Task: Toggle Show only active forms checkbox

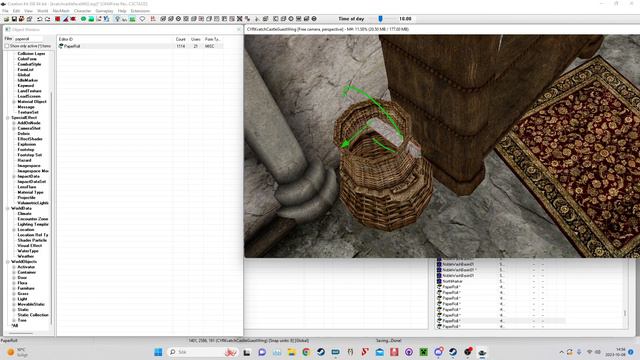Action: point(7,46)
